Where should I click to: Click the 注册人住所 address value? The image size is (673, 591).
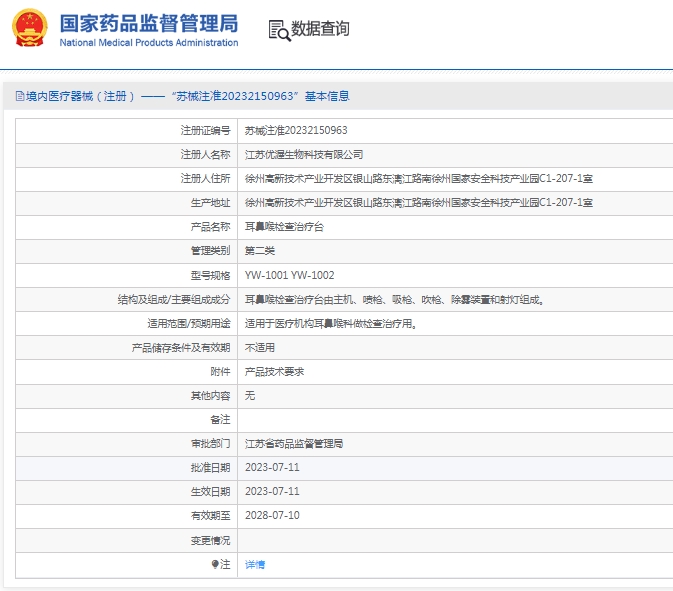tap(418, 179)
